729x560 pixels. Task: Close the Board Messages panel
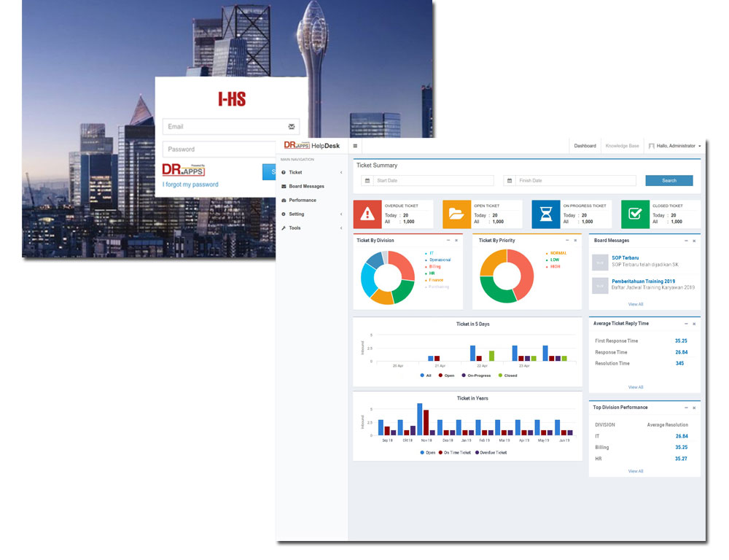tap(694, 241)
